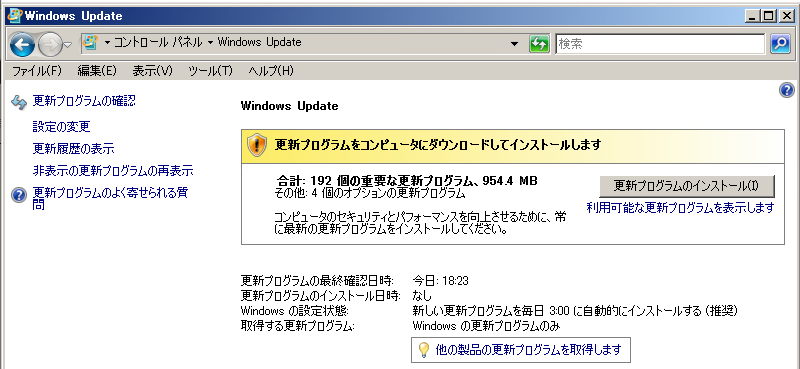Click the green Refresh button
Image resolution: width=800 pixels, height=369 pixels.
(x=539, y=44)
